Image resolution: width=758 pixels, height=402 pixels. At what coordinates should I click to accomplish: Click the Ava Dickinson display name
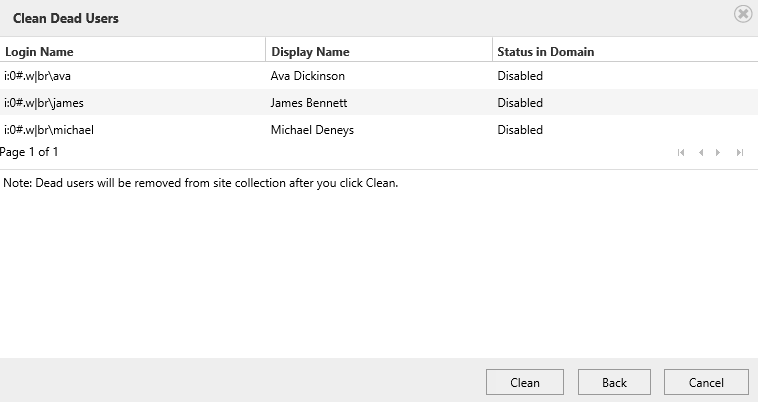pyautogui.click(x=308, y=76)
